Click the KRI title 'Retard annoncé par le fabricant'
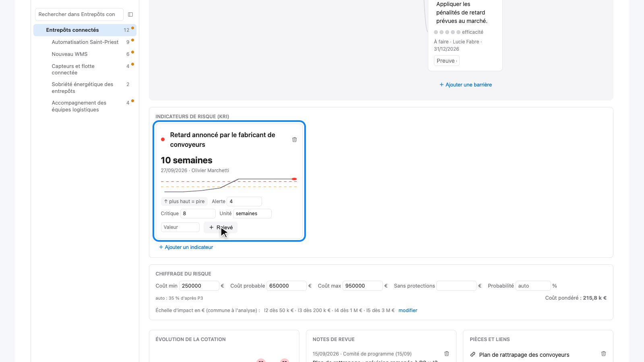The height and width of the screenshot is (362, 644). point(223,140)
